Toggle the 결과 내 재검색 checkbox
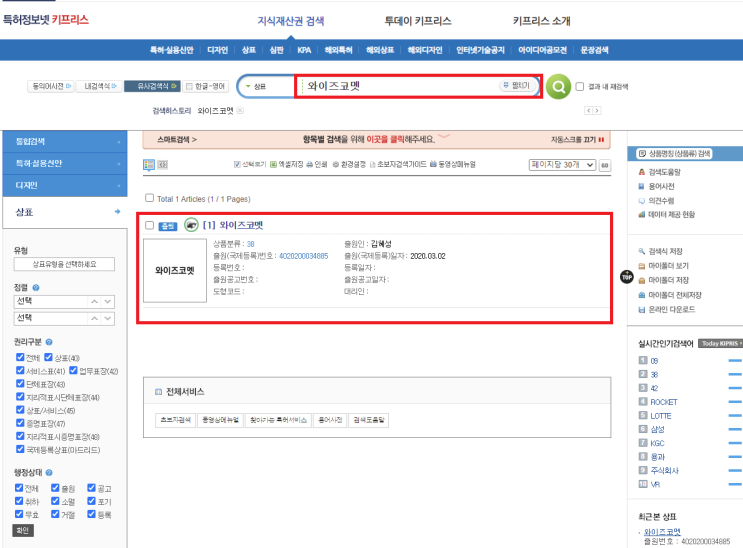743x548 pixels. tap(580, 86)
